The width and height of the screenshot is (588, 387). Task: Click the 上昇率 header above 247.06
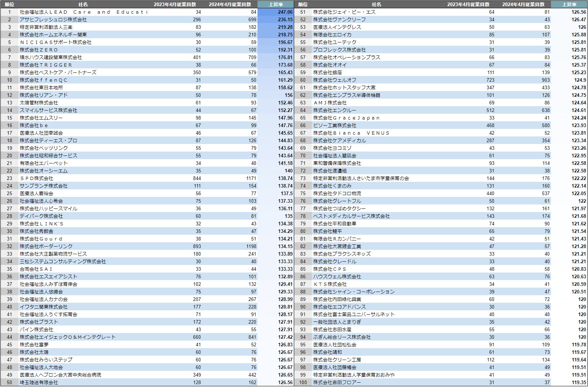[x=276, y=4]
